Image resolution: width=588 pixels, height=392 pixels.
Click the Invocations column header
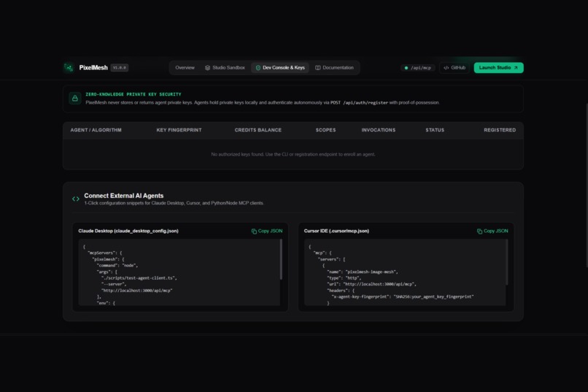tap(379, 130)
